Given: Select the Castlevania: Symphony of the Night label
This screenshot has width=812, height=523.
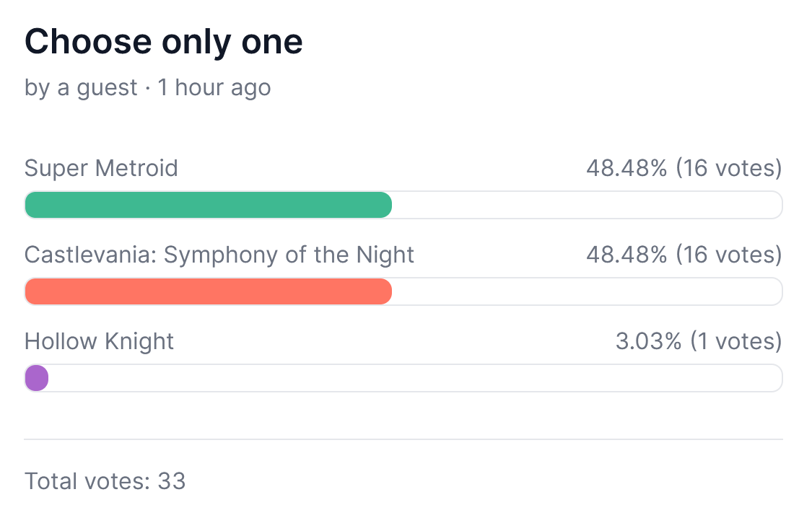Looking at the screenshot, I should [219, 255].
